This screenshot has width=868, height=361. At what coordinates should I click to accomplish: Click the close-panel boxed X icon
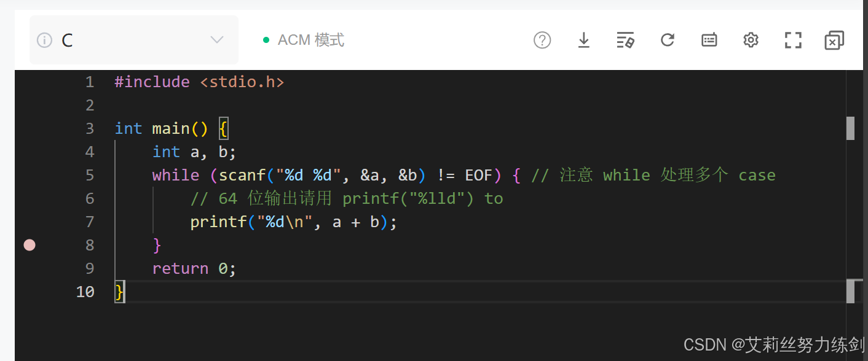coord(834,40)
